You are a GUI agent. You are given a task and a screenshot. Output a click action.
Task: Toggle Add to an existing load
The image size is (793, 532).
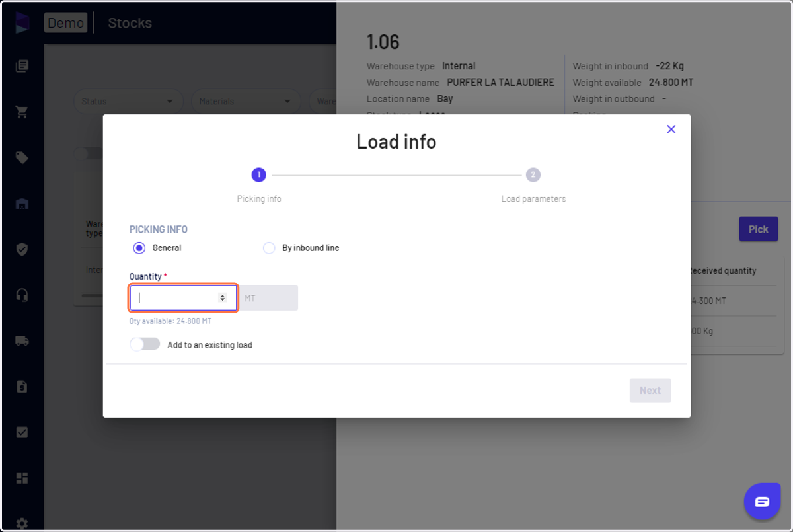click(x=145, y=344)
